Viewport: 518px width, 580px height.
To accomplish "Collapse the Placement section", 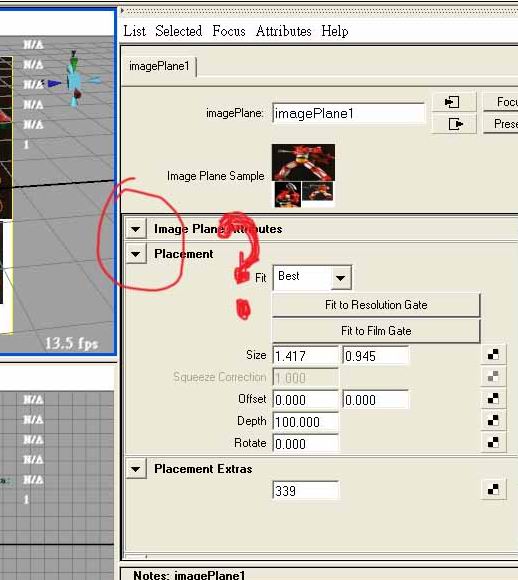I will click(136, 254).
